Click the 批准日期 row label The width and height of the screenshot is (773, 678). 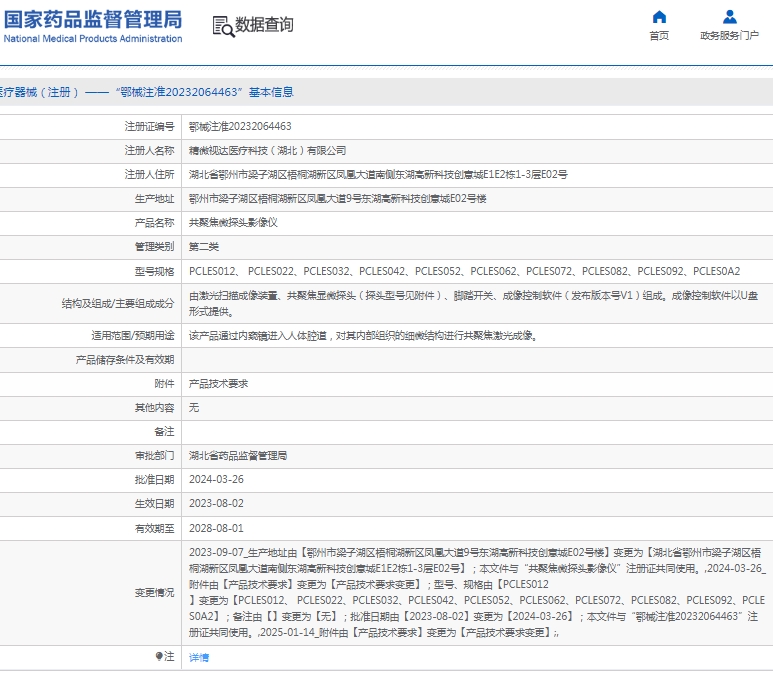click(154, 479)
